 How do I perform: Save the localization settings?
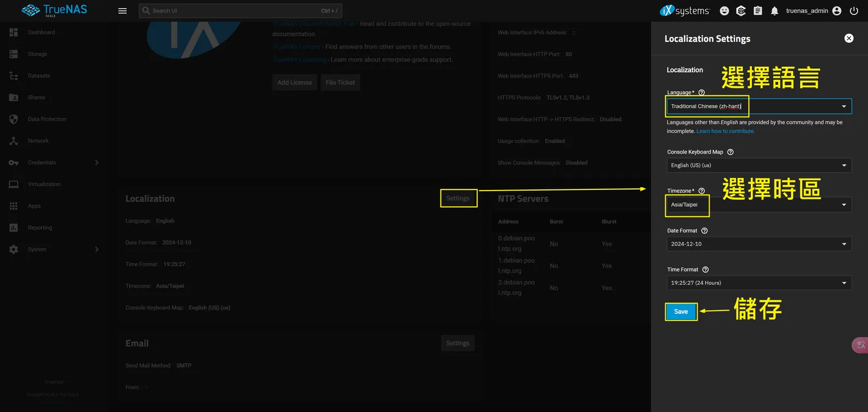click(681, 312)
